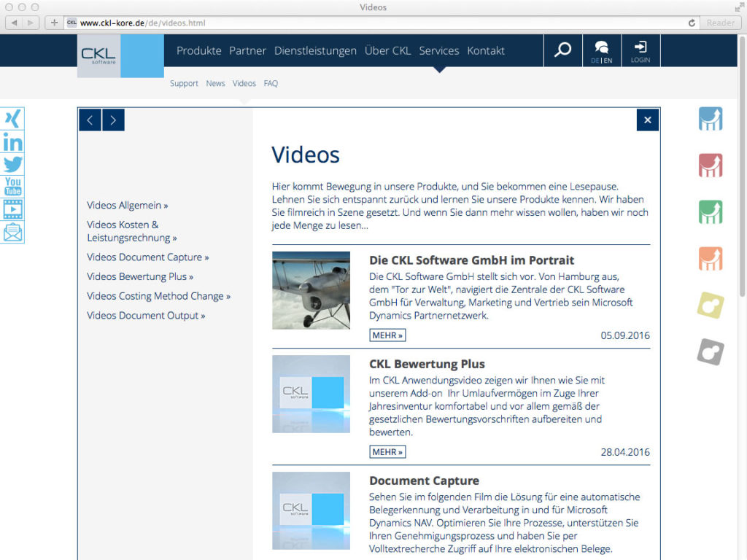Image resolution: width=747 pixels, height=560 pixels.
Task: Go to previous panel with left chevron
Action: (90, 120)
